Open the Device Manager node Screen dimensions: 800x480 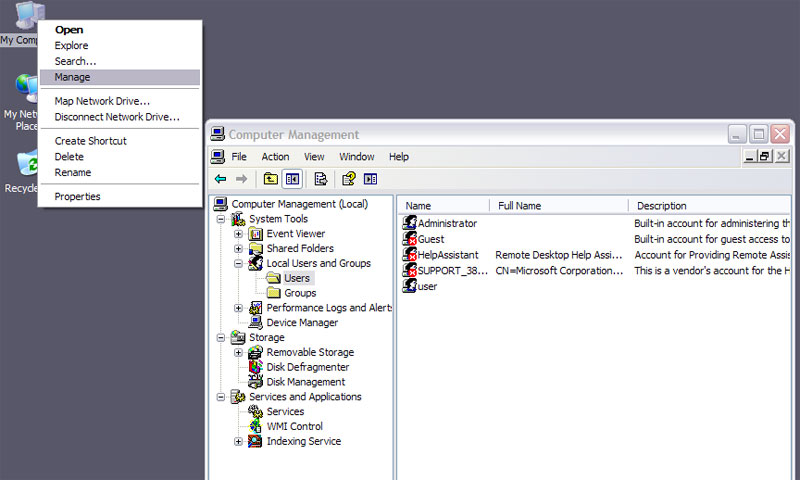(x=301, y=322)
